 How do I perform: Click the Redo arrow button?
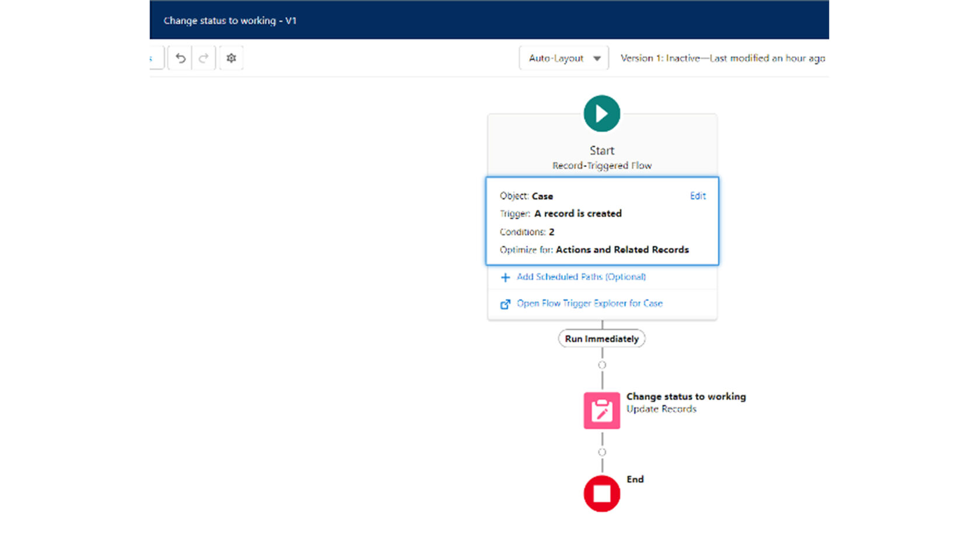tap(204, 58)
